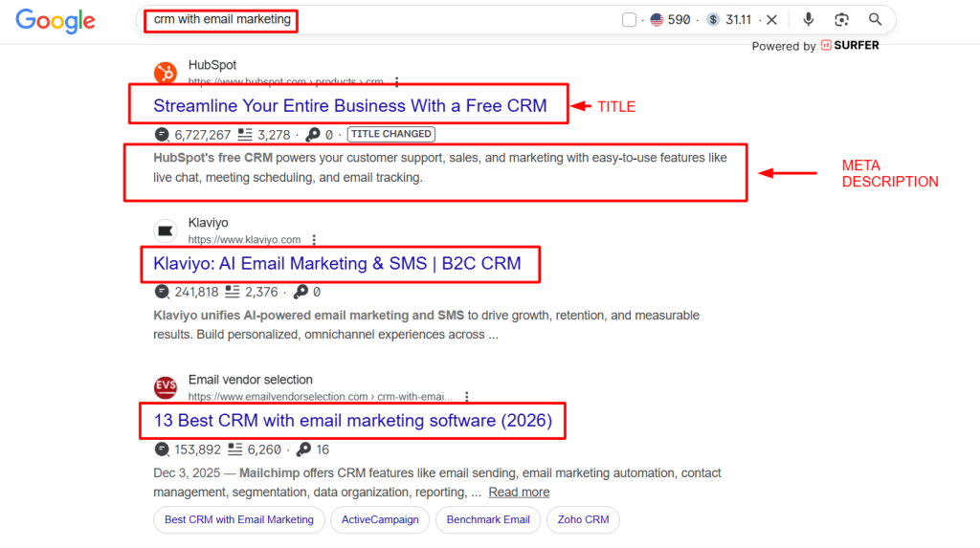Select the Zoho CRM chip
Screen dimensions: 980x548
pos(583,520)
